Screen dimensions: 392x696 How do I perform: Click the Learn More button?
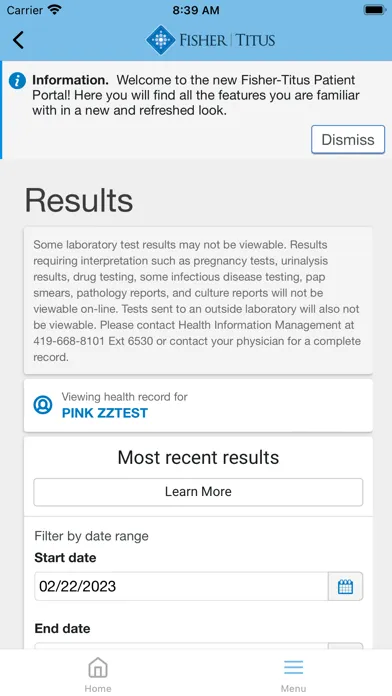click(198, 492)
